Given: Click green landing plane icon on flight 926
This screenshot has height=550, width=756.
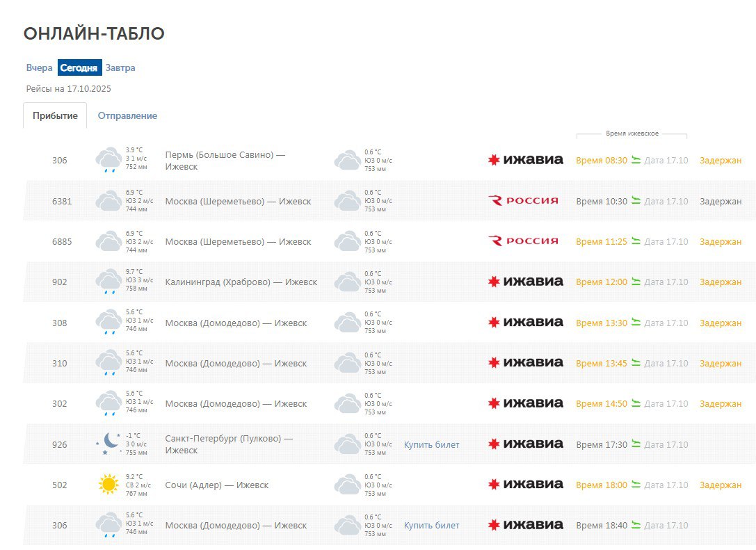Looking at the screenshot, I should coord(636,444).
